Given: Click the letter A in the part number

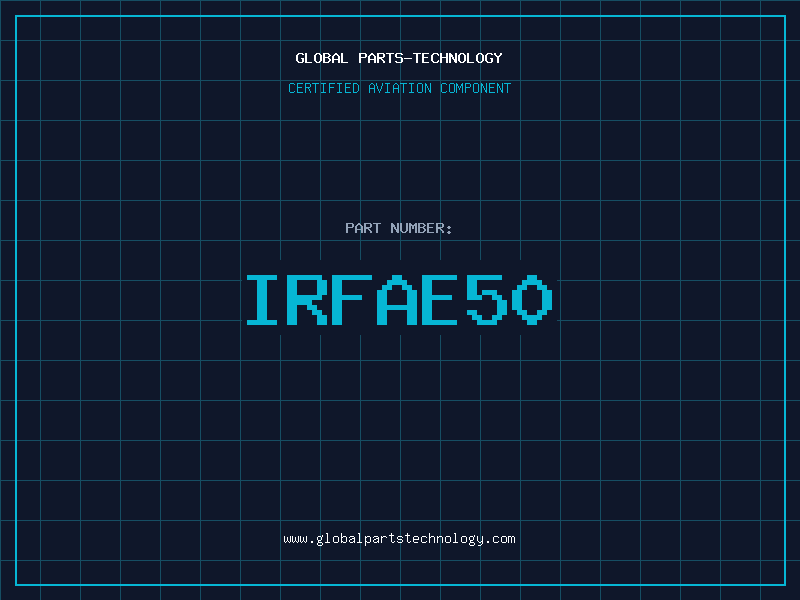Looking at the screenshot, I should pyautogui.click(x=398, y=300).
